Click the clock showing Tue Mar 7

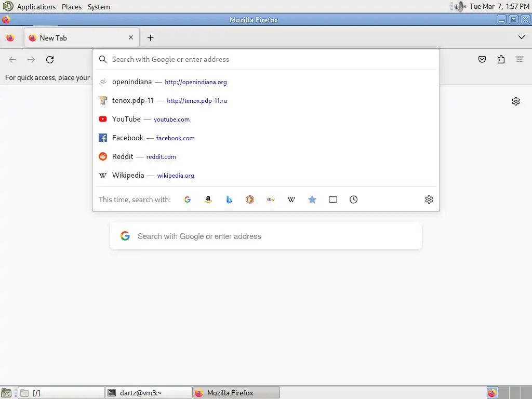(499, 6)
